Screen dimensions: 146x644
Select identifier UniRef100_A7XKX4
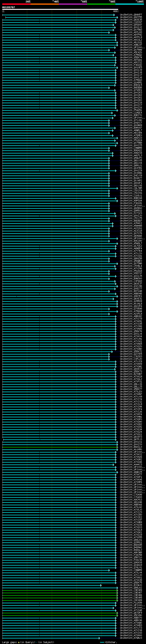[131, 336]
